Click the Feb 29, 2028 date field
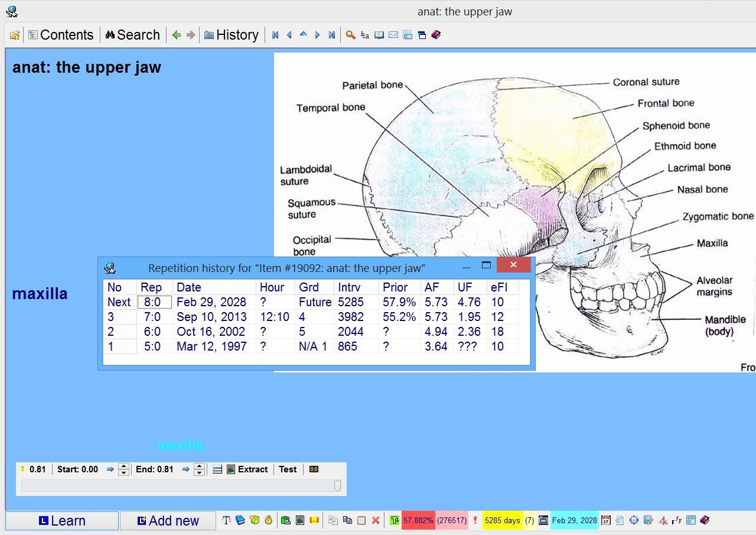The height and width of the screenshot is (535, 756). [574, 521]
